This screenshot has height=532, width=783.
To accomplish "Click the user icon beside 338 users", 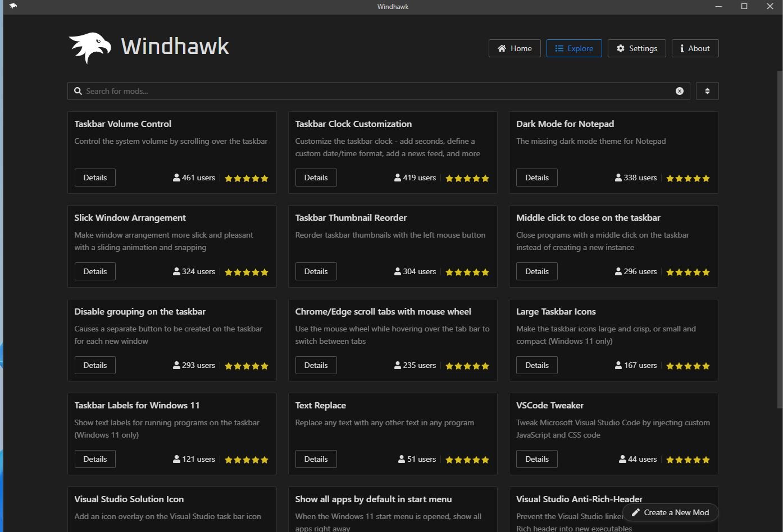I will click(618, 178).
